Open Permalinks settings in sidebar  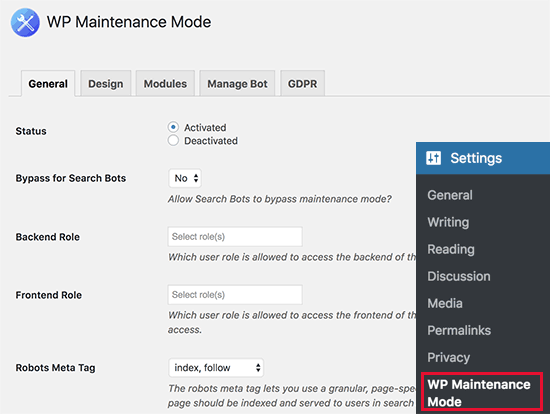tap(459, 330)
